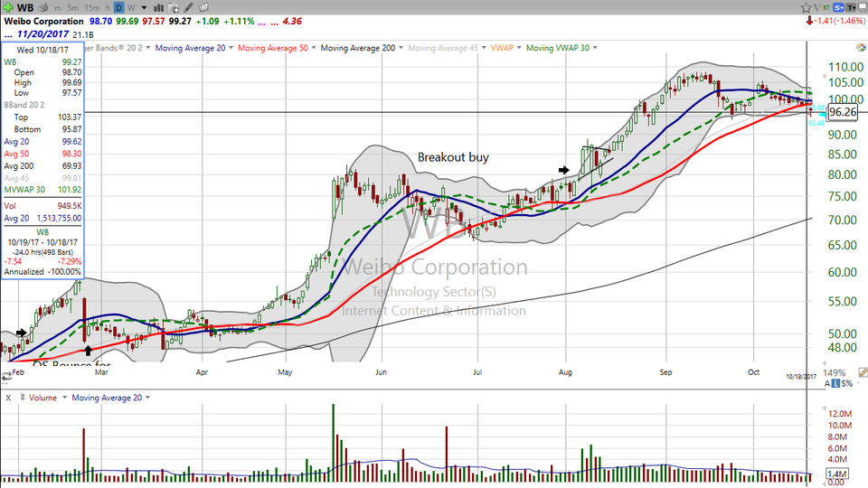Click the 10/18/2017 cursor date label
The height and width of the screenshot is (488, 868).
click(801, 376)
